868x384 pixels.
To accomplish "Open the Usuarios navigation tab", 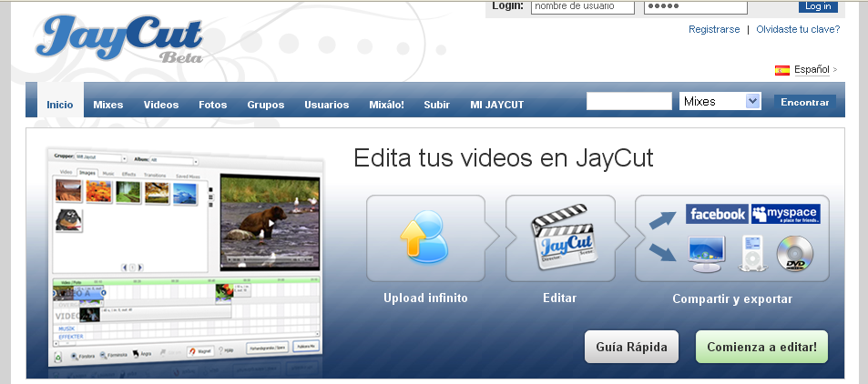I will point(327,105).
